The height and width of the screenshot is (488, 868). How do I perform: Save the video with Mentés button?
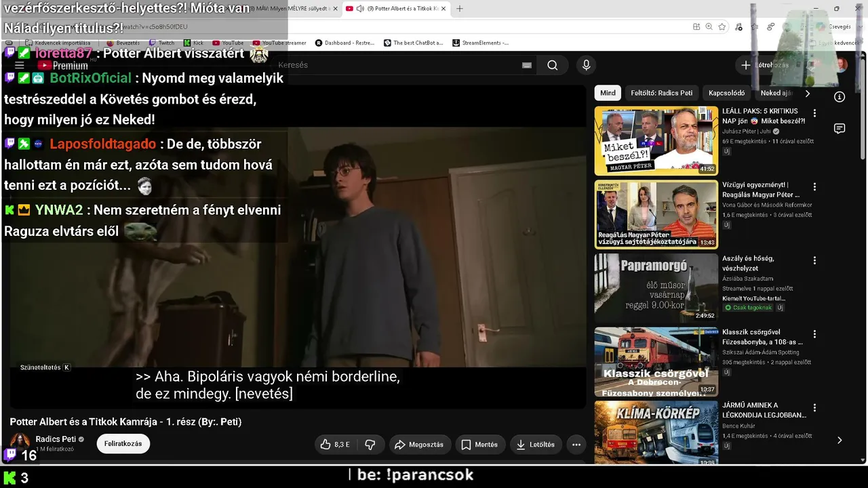tap(479, 445)
